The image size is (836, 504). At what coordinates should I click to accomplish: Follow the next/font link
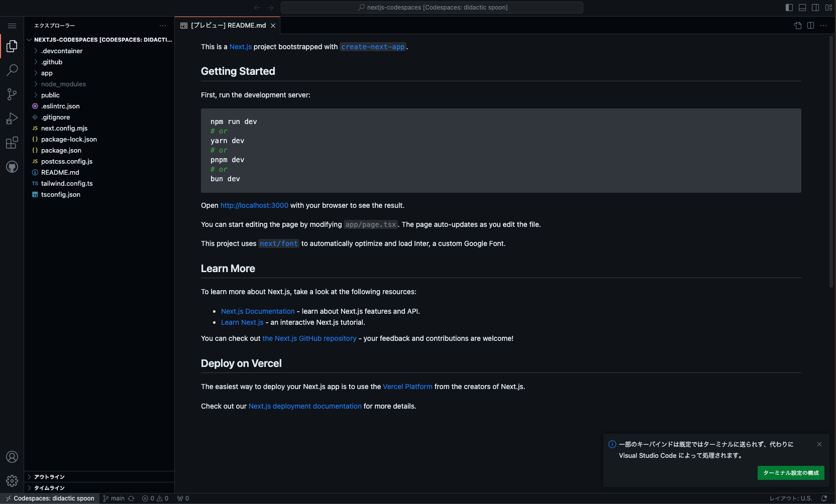279,243
